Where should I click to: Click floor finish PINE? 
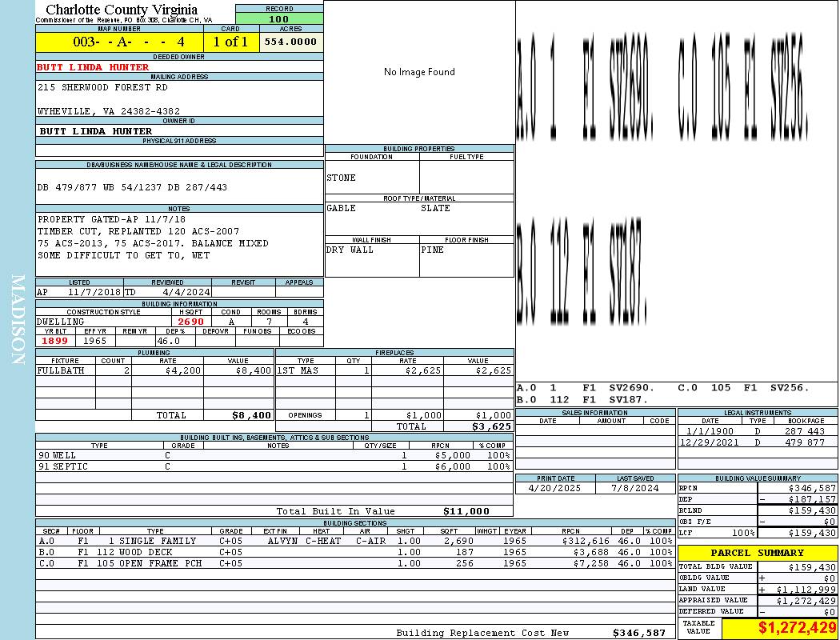pos(432,250)
